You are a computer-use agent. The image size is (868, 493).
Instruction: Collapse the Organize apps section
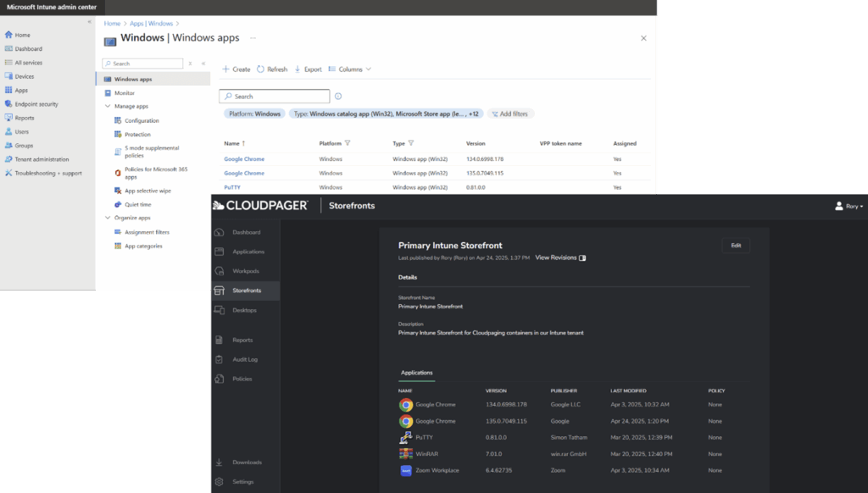[x=108, y=218]
